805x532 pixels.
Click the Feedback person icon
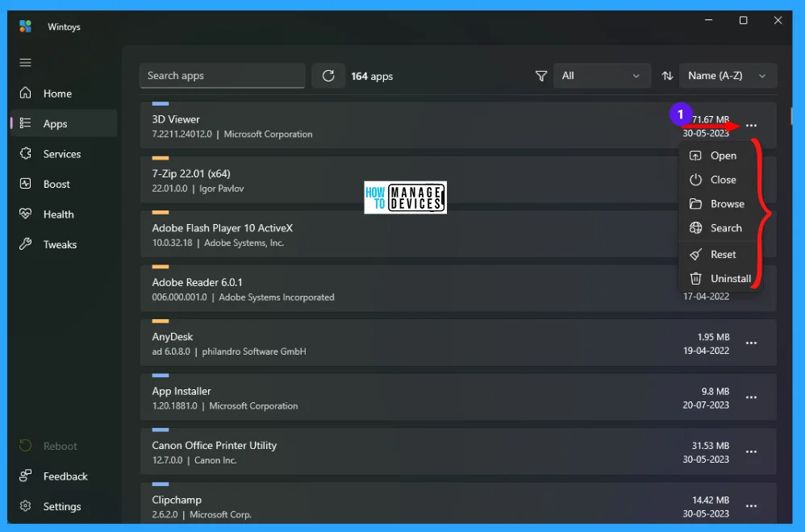[x=25, y=476]
